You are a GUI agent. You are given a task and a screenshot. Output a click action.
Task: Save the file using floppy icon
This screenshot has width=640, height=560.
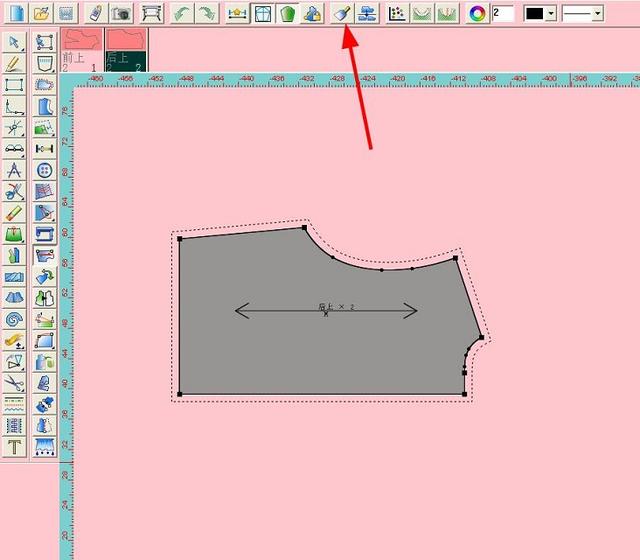coord(66,13)
